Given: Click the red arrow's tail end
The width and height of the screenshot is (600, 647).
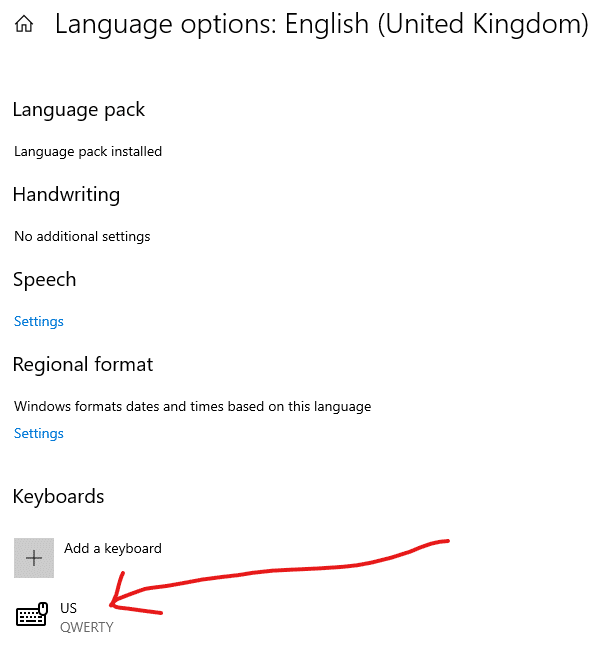Looking at the screenshot, I should [446, 541].
